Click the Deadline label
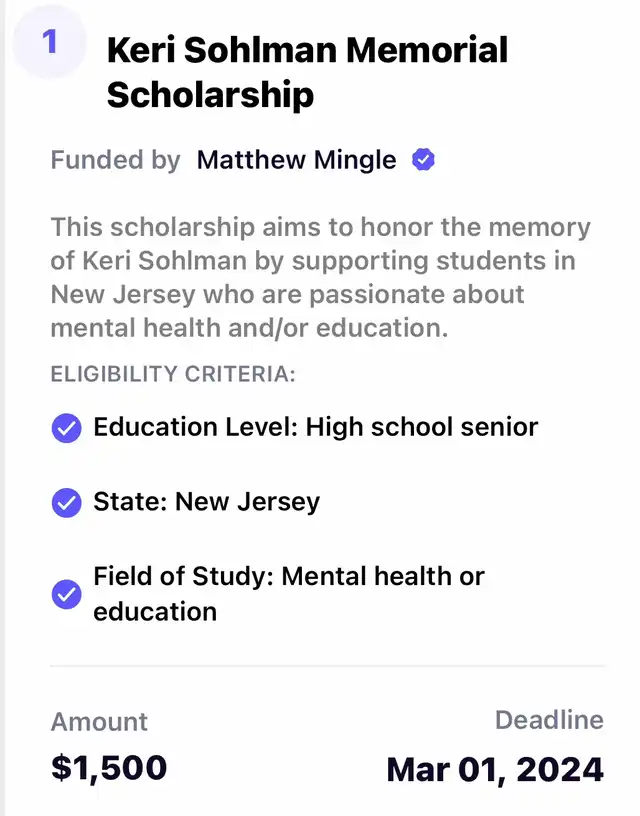Screen dimensions: 640x816 coord(549,720)
